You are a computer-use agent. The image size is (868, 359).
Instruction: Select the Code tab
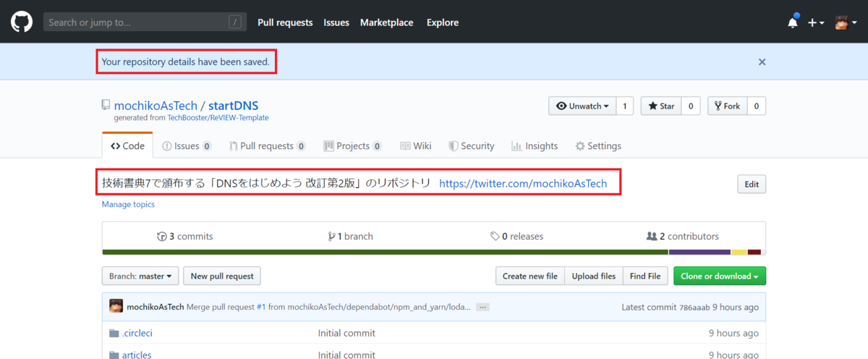pos(127,145)
